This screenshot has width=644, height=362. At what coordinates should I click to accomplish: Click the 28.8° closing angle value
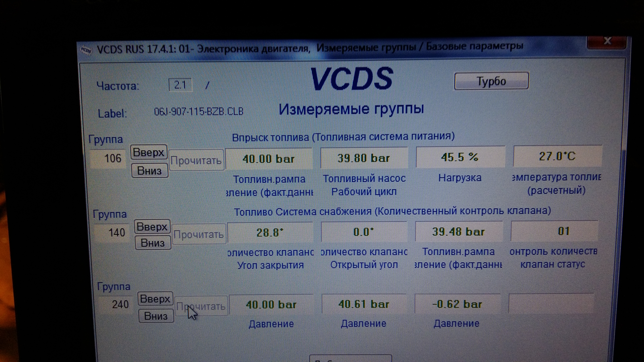pyautogui.click(x=270, y=233)
